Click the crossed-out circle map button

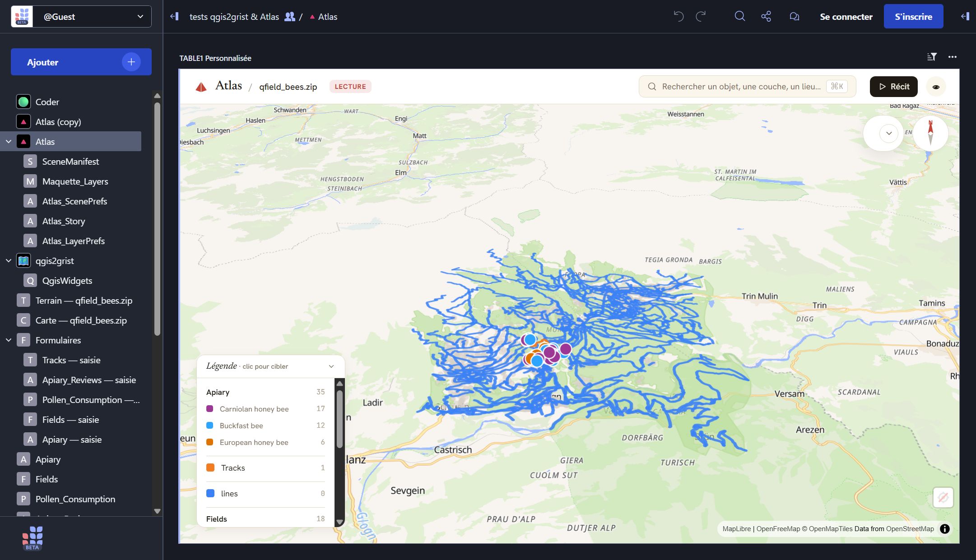943,497
